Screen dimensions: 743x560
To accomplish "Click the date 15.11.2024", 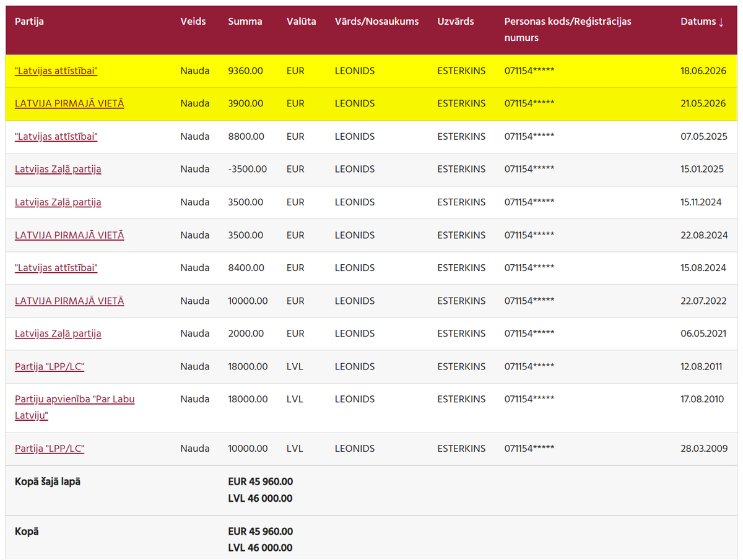I will [x=701, y=202].
